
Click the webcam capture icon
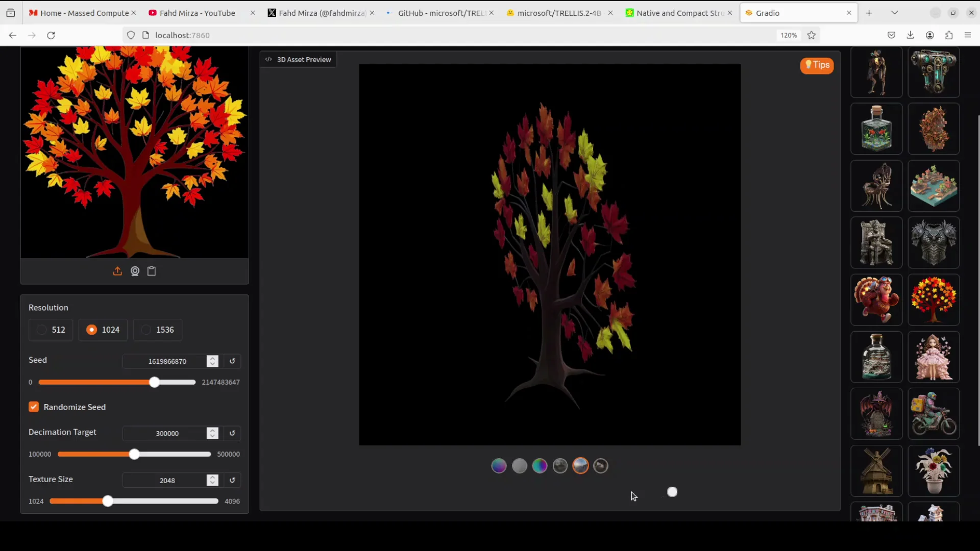[135, 271]
